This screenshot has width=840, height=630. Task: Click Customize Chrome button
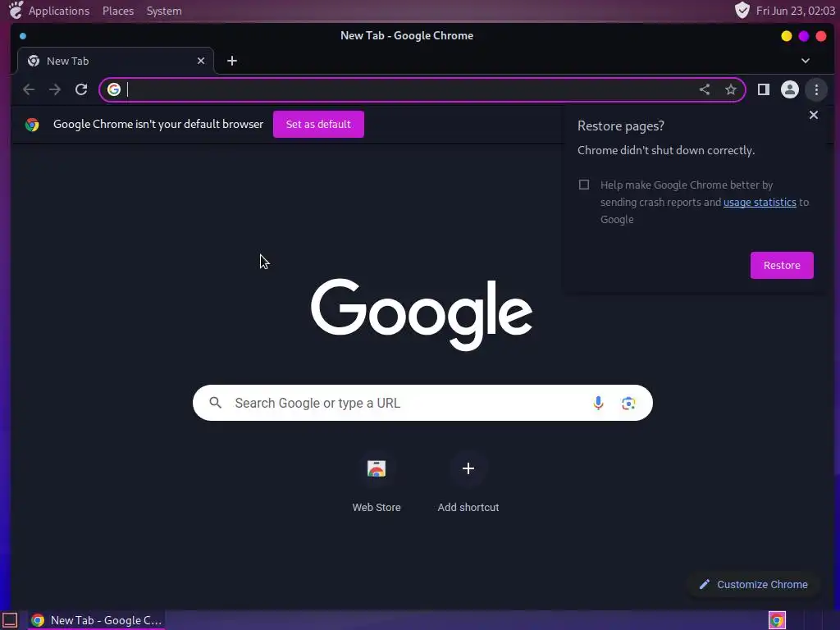[755, 584]
